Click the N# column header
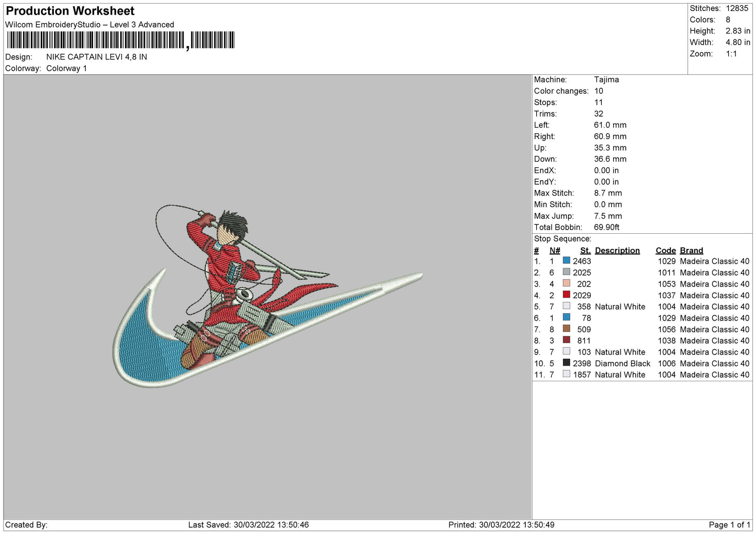756x534 pixels. (555, 251)
